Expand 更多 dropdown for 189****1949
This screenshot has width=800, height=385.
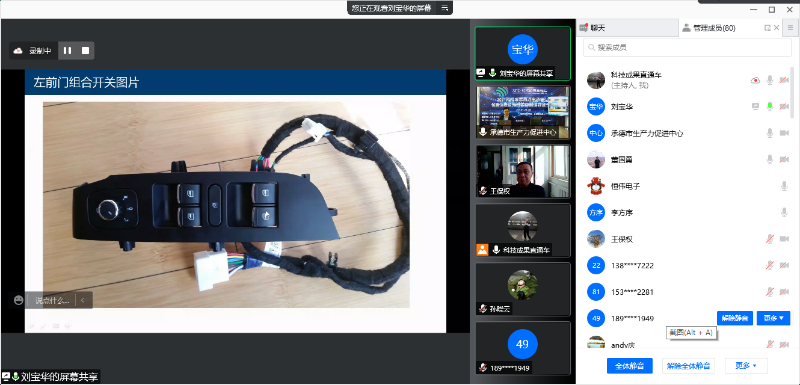coord(773,318)
